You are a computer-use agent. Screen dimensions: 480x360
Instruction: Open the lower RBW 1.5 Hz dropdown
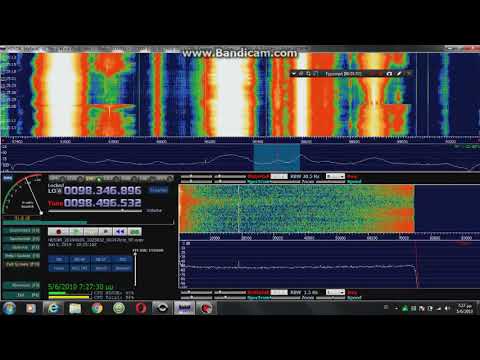click(x=335, y=292)
